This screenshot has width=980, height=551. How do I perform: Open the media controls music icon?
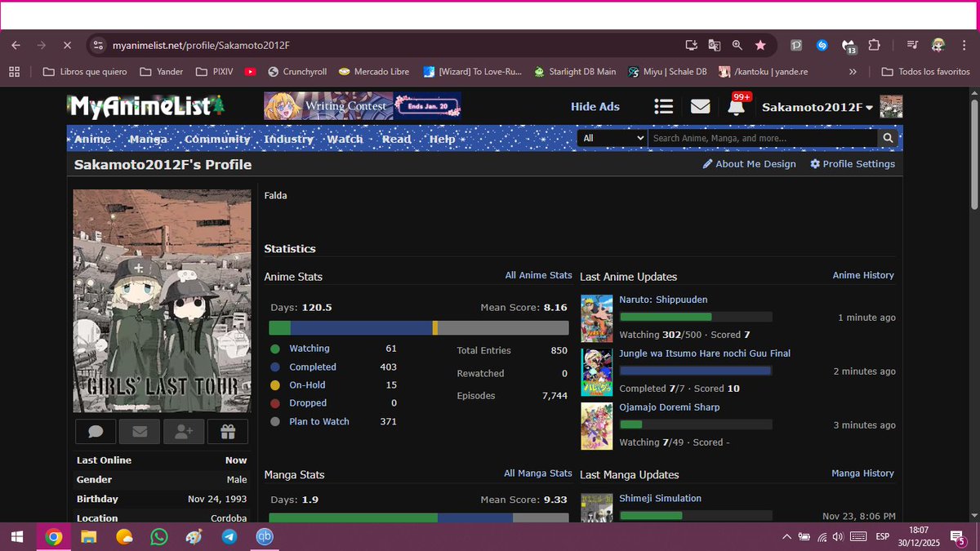[913, 46]
